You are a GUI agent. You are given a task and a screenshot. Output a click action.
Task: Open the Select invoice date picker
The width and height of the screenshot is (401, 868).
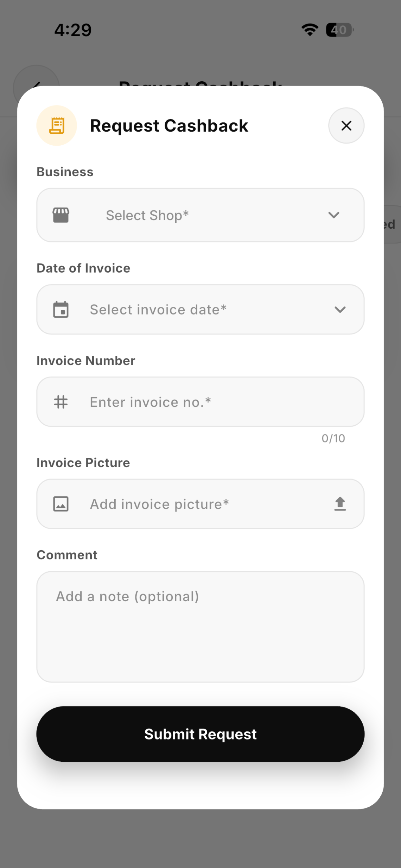200,309
